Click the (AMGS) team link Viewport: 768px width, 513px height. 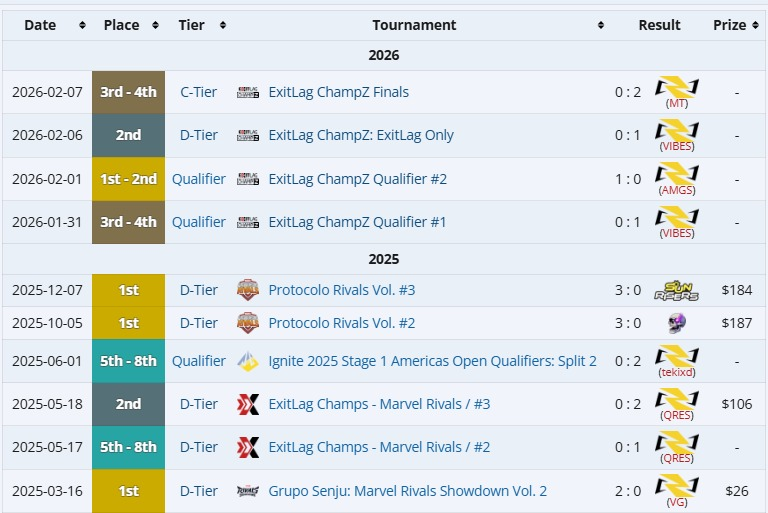(x=677, y=190)
